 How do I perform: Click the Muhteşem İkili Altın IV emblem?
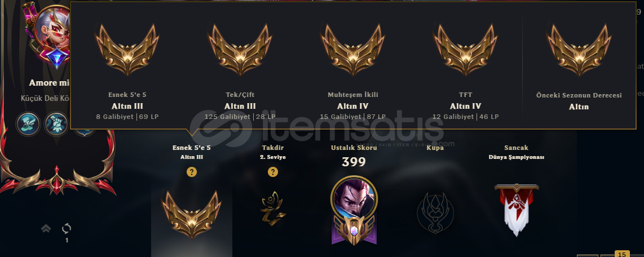click(x=353, y=50)
